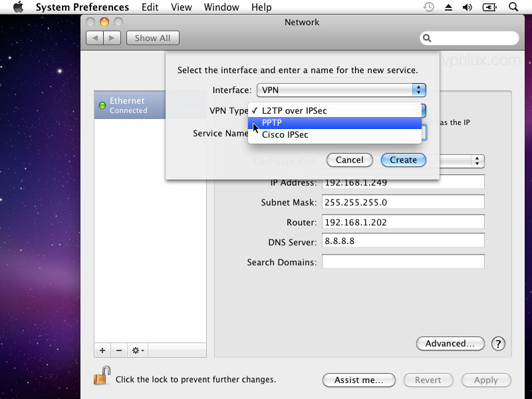The height and width of the screenshot is (399, 532).
Task: Open the Configure IPv4 dropdown arrows
Action: coord(477,161)
